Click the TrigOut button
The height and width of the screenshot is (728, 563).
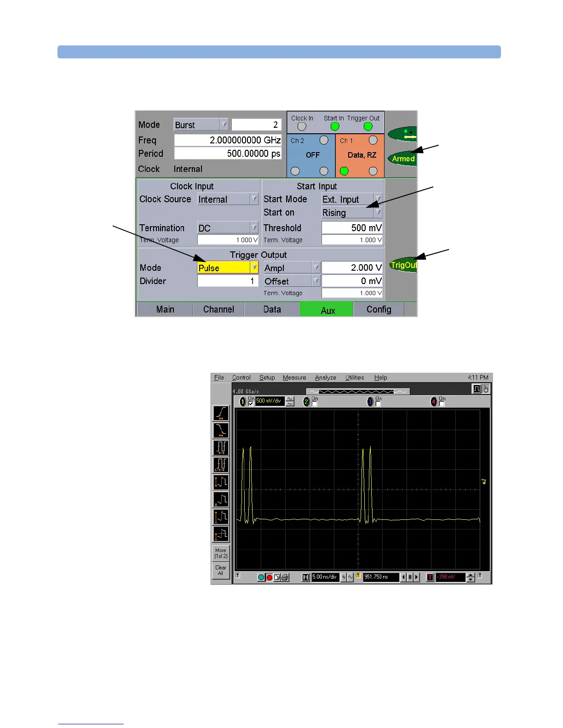(x=403, y=265)
